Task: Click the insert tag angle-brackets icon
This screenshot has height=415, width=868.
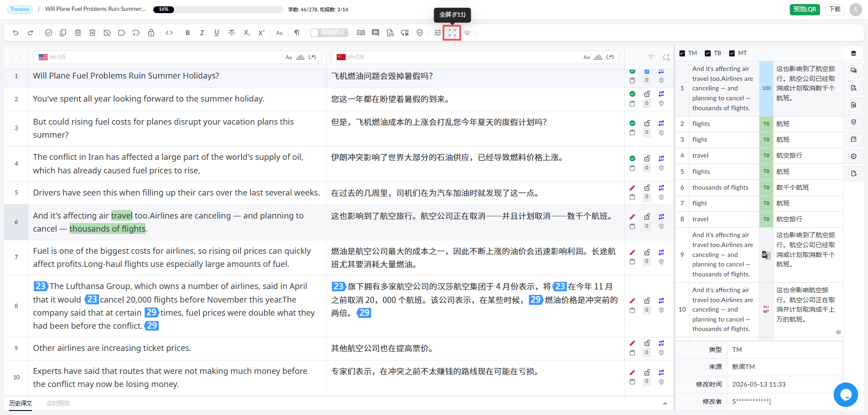Action: 169,33
